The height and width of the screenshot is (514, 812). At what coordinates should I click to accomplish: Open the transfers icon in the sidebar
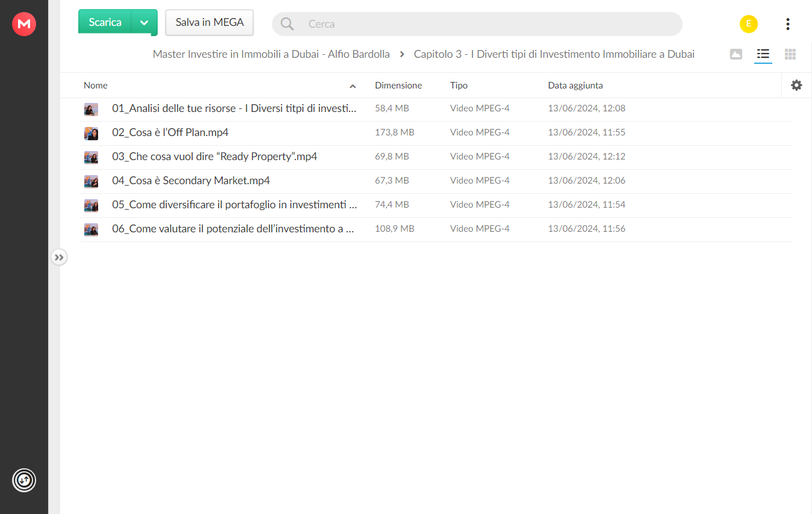click(24, 480)
